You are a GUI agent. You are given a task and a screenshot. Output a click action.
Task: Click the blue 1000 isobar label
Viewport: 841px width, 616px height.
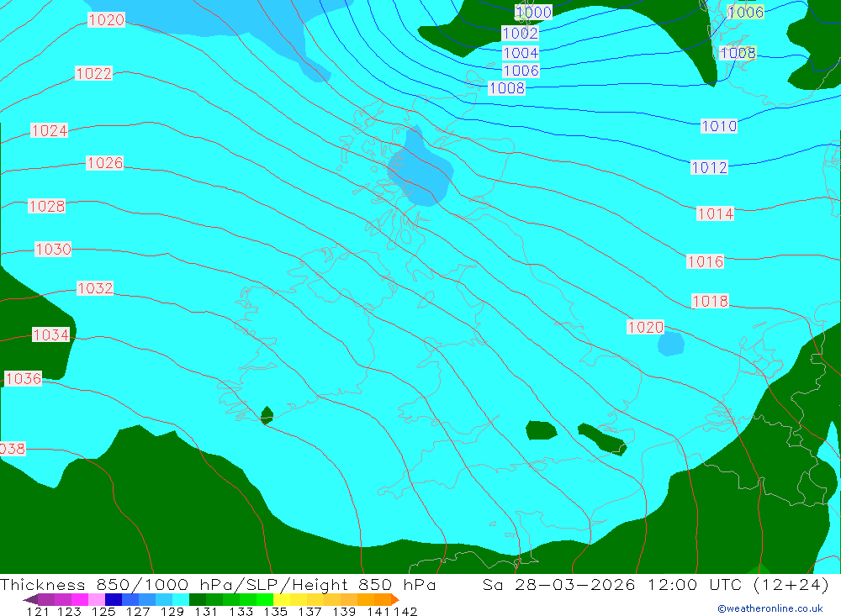533,13
